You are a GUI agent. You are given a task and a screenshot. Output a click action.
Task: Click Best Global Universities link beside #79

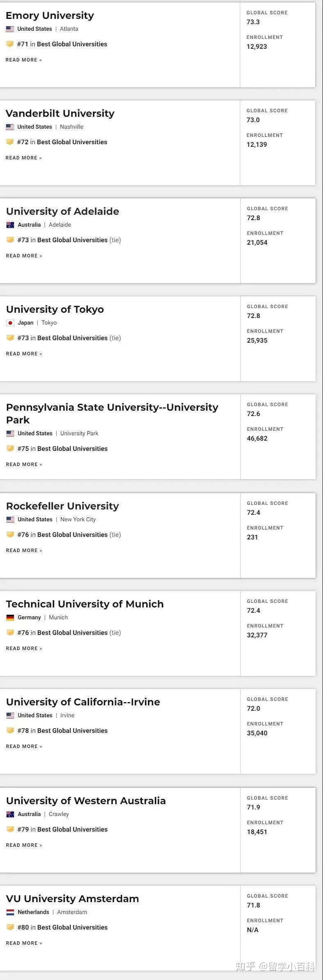73,829
